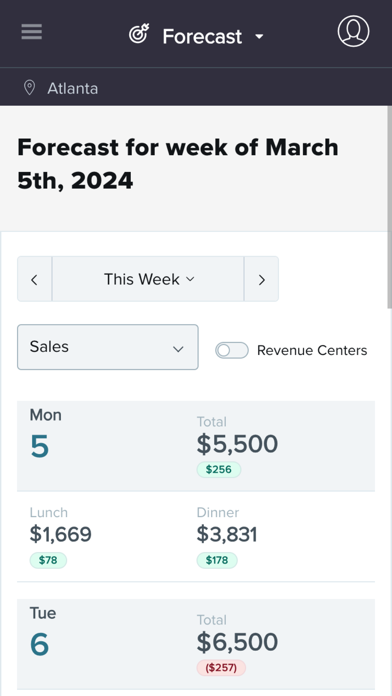Go to next week arrow

coord(261,279)
